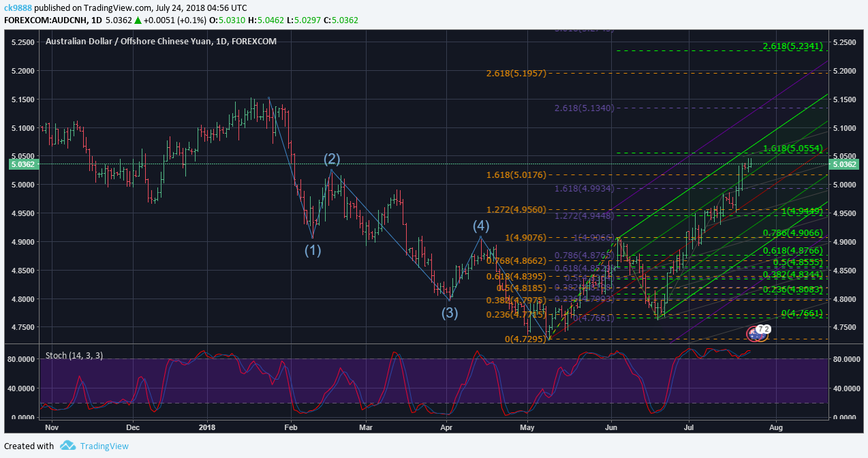Click the FOREXCOM:AUDCNH symbol label
This screenshot has height=458, width=868.
tap(45, 20)
